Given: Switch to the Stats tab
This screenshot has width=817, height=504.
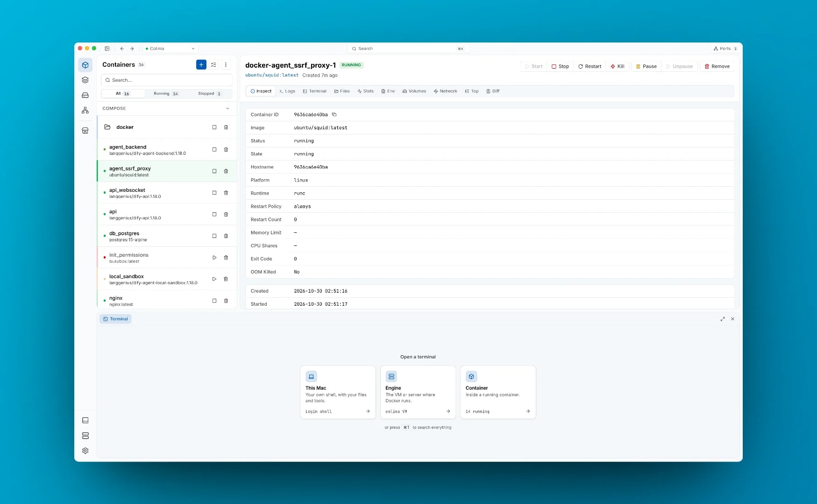Looking at the screenshot, I should pyautogui.click(x=365, y=91).
